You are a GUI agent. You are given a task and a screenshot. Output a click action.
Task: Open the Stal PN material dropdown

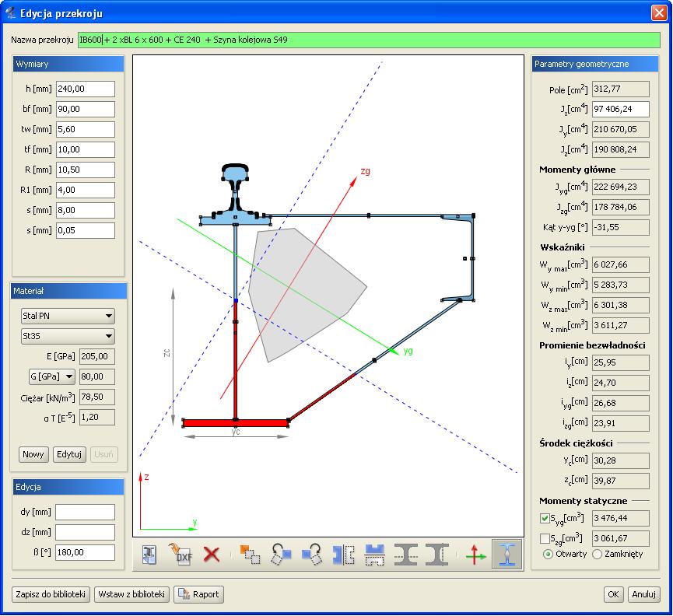[x=68, y=316]
